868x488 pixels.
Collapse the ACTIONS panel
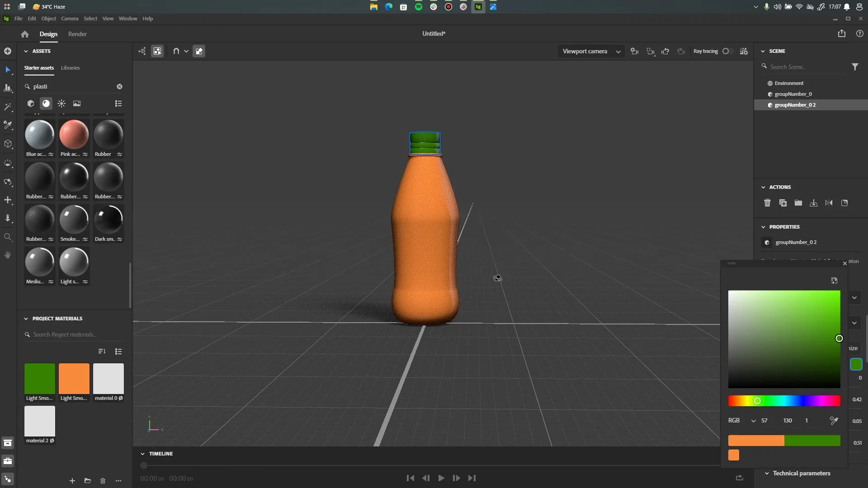(x=763, y=187)
